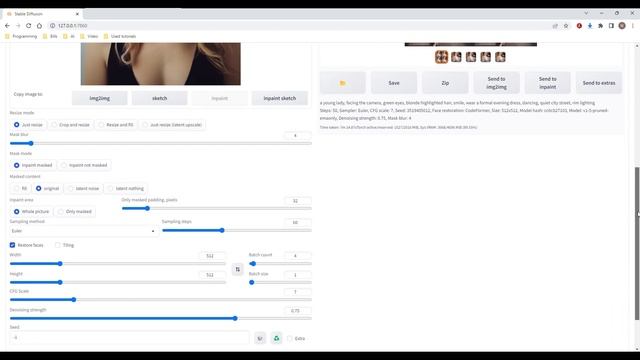Open the browser home icon
This screenshot has width=640, height=360.
click(39, 25)
